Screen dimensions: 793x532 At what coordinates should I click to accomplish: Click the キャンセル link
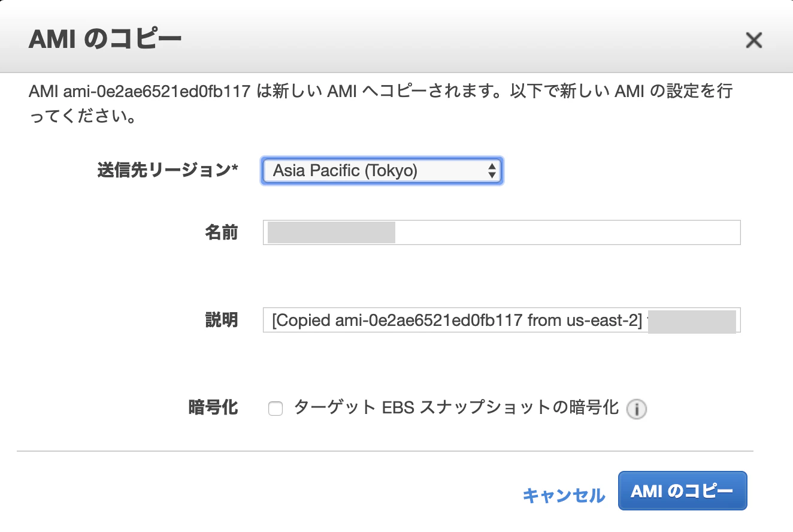[564, 495]
